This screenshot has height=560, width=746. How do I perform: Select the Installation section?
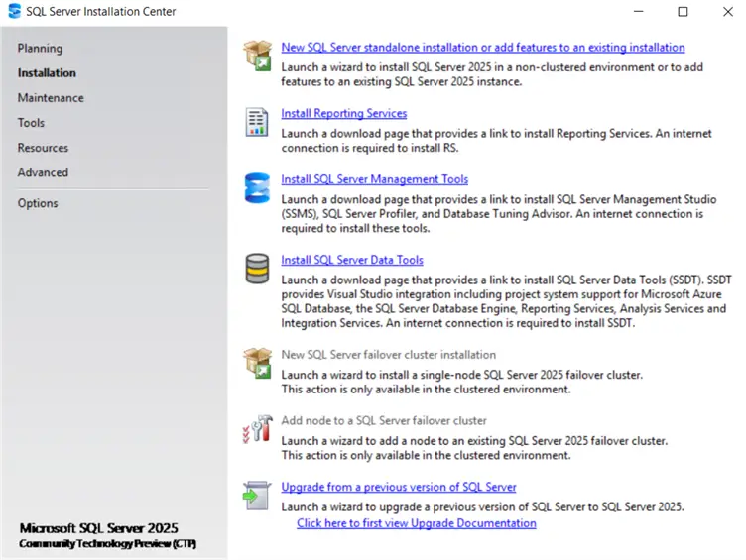click(47, 73)
